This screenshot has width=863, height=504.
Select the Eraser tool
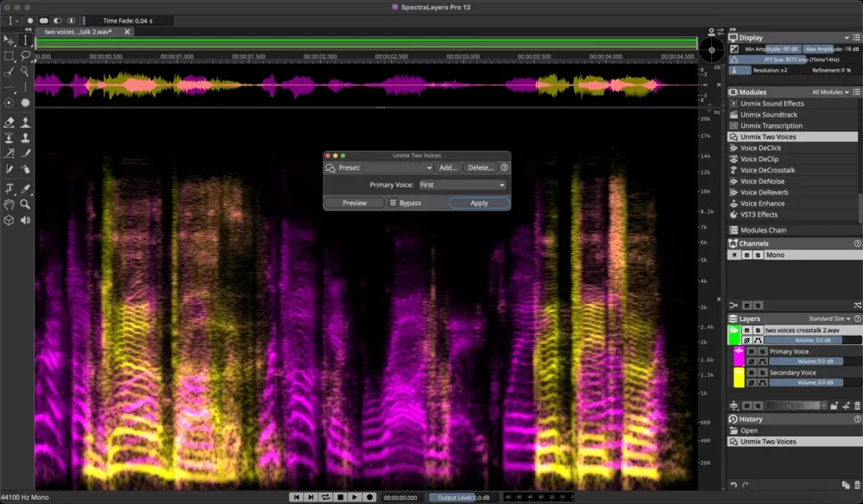pyautogui.click(x=9, y=122)
